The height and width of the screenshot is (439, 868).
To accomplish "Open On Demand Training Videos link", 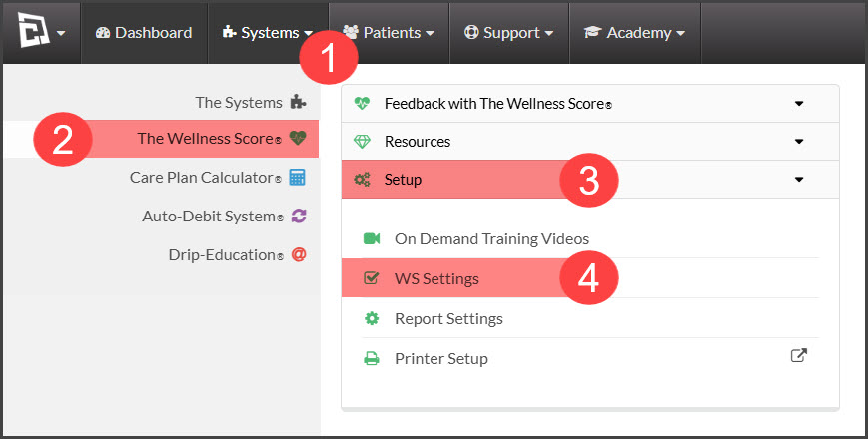I will coord(491,238).
